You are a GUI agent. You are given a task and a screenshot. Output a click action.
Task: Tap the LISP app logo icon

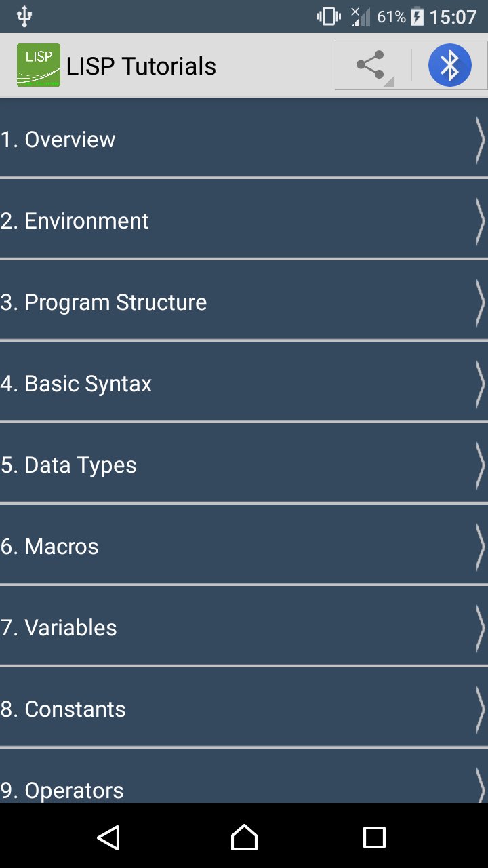tap(39, 65)
